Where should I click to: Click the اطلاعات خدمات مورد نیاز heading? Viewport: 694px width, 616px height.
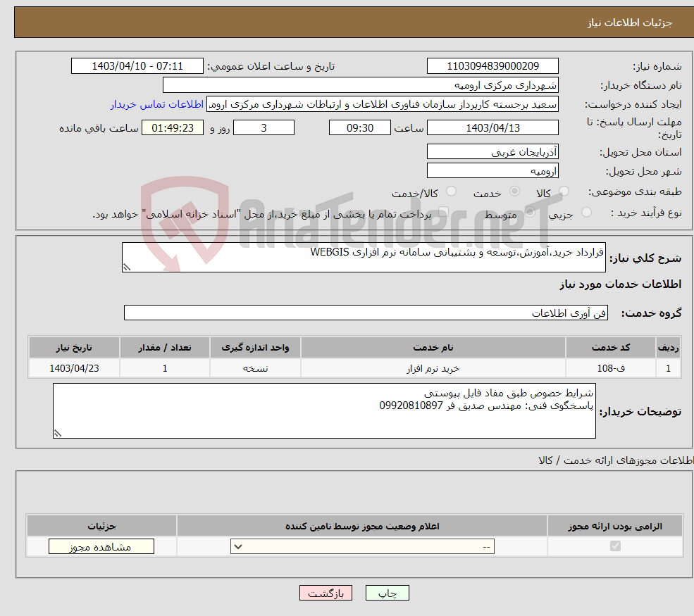(x=621, y=284)
